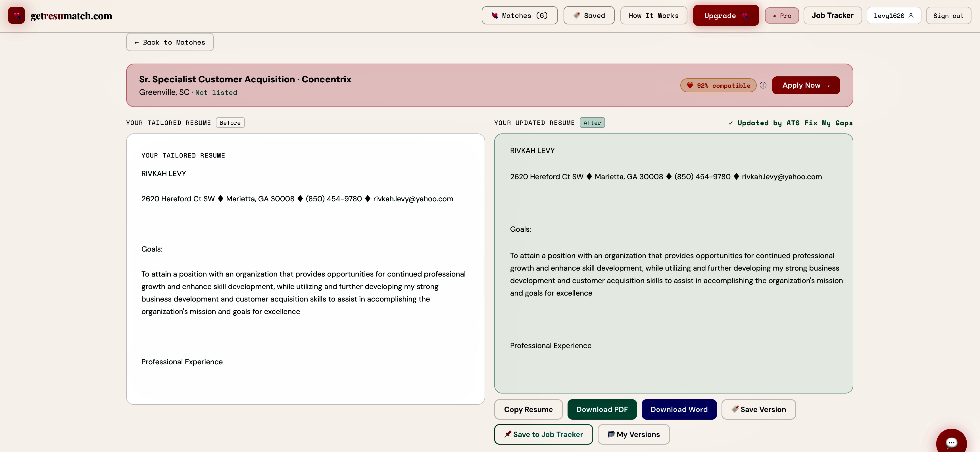The width and height of the screenshot is (980, 452).
Task: Click Back to Matches
Action: [x=169, y=42]
